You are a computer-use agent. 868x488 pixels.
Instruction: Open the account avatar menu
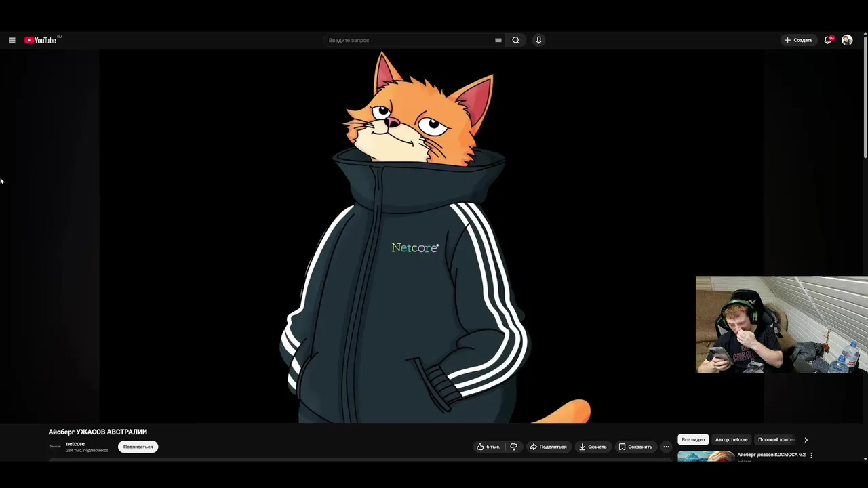[x=847, y=40]
